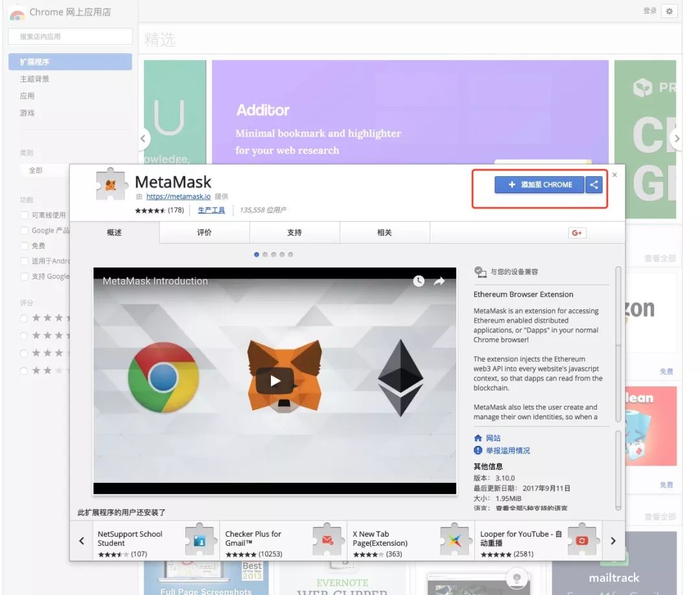
Task: Show next related extensions with right arrow
Action: tap(613, 541)
